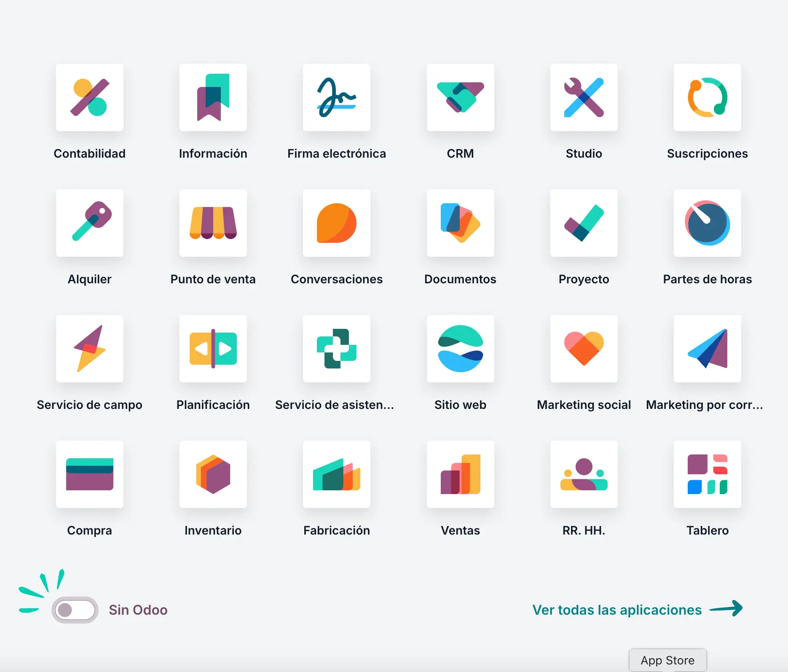788x672 pixels.
Task: Open the Studio tools icon
Action: tap(584, 97)
